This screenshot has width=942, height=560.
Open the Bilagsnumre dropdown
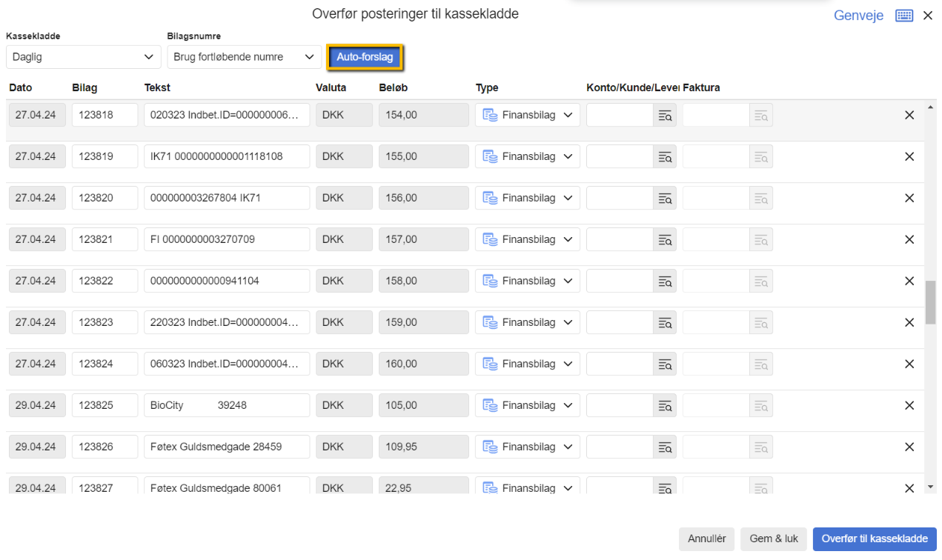click(x=244, y=57)
